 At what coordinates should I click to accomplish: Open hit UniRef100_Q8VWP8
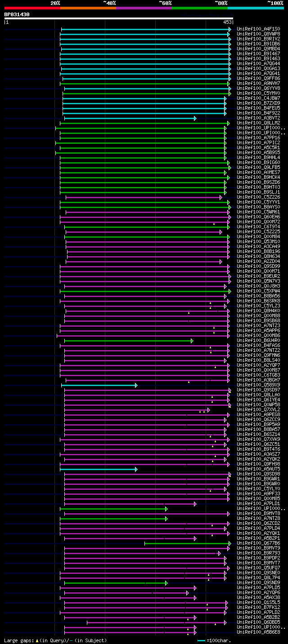point(258,34)
